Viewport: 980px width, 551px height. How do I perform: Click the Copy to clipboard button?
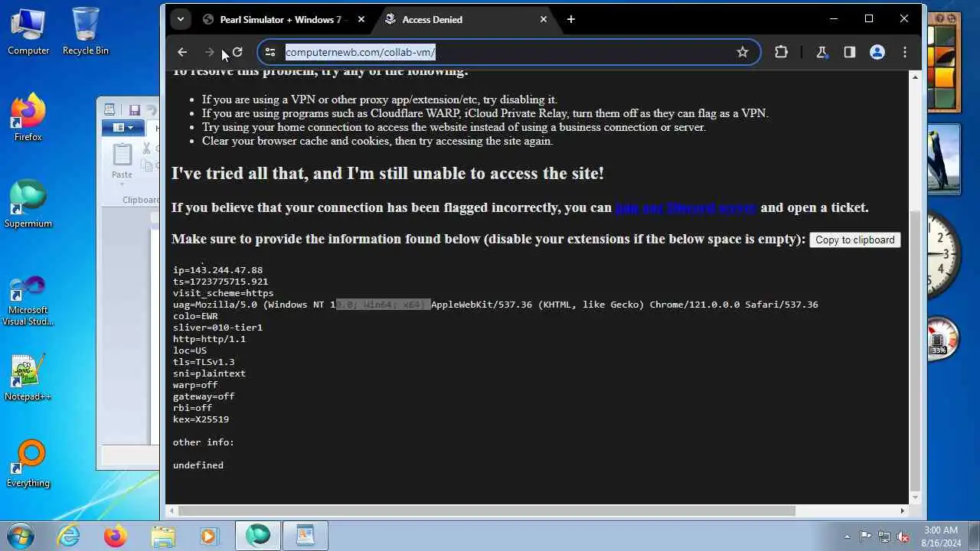pyautogui.click(x=854, y=240)
